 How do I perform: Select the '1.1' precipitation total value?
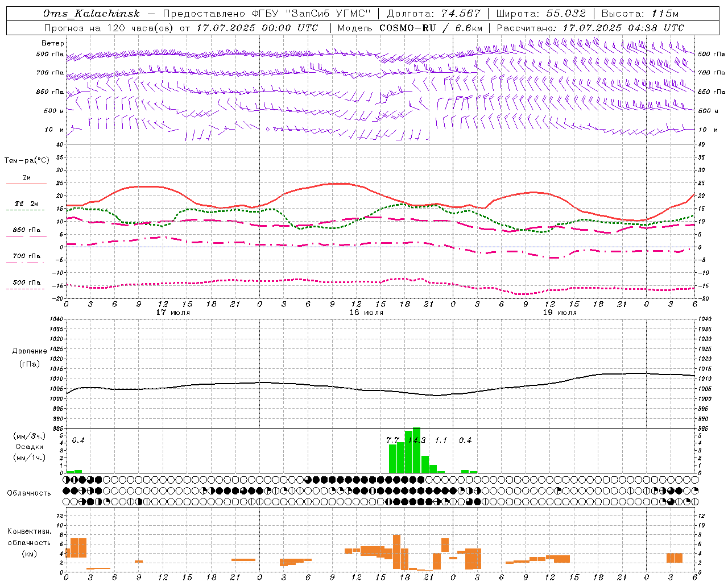pos(441,440)
